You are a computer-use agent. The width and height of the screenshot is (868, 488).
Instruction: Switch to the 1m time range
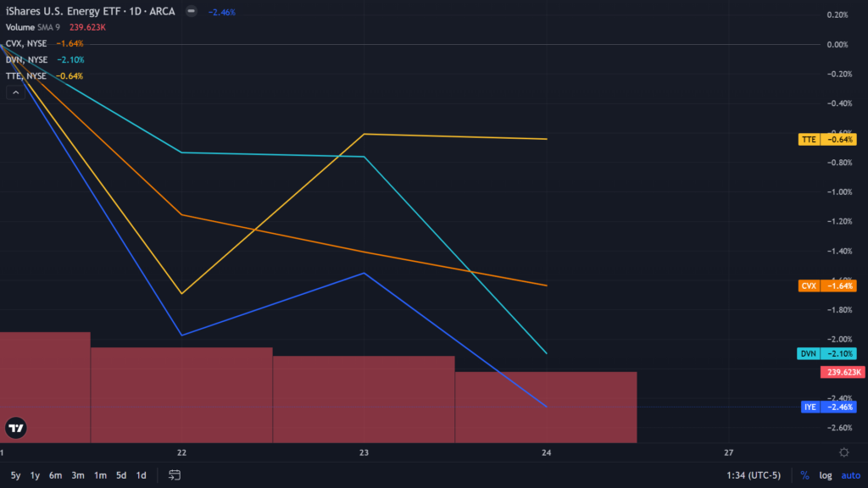pyautogui.click(x=100, y=475)
